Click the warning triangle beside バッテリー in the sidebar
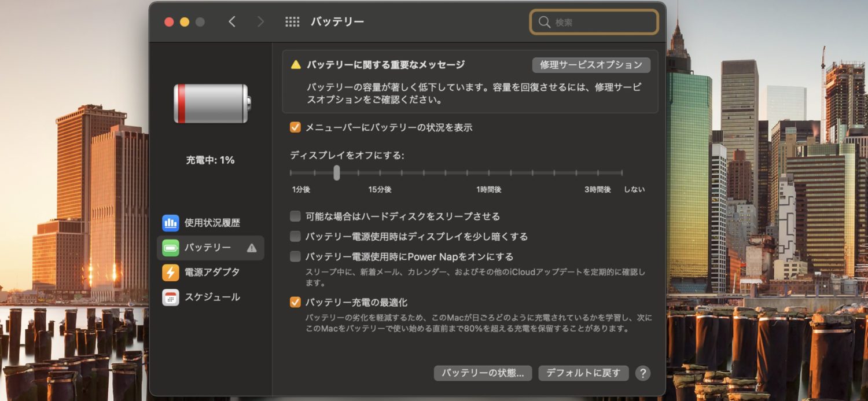 (252, 248)
